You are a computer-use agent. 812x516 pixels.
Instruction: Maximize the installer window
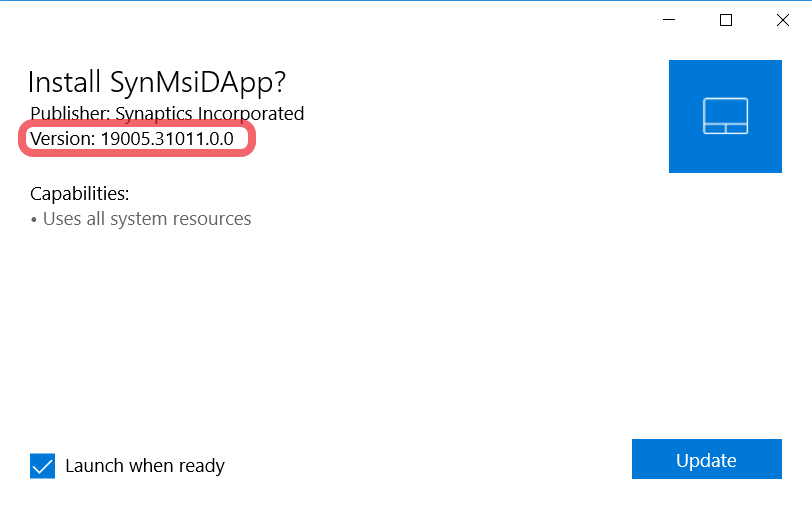[726, 20]
